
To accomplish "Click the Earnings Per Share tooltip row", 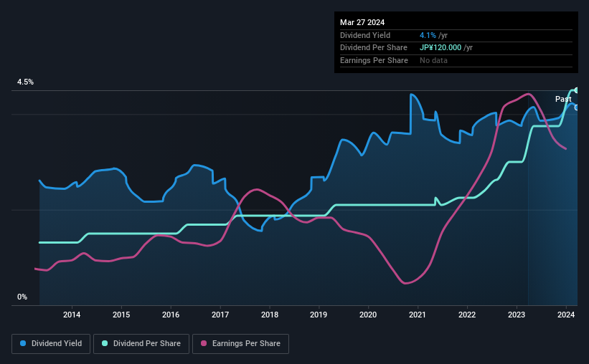I will point(456,60).
